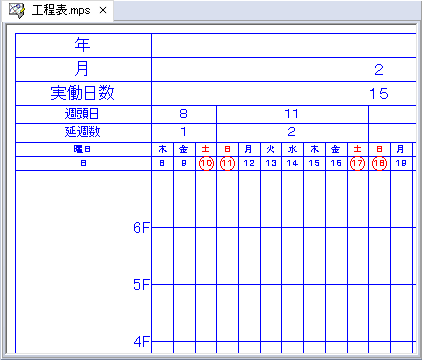Click the 週頭日 row label
422x360 pixels.
point(83,114)
